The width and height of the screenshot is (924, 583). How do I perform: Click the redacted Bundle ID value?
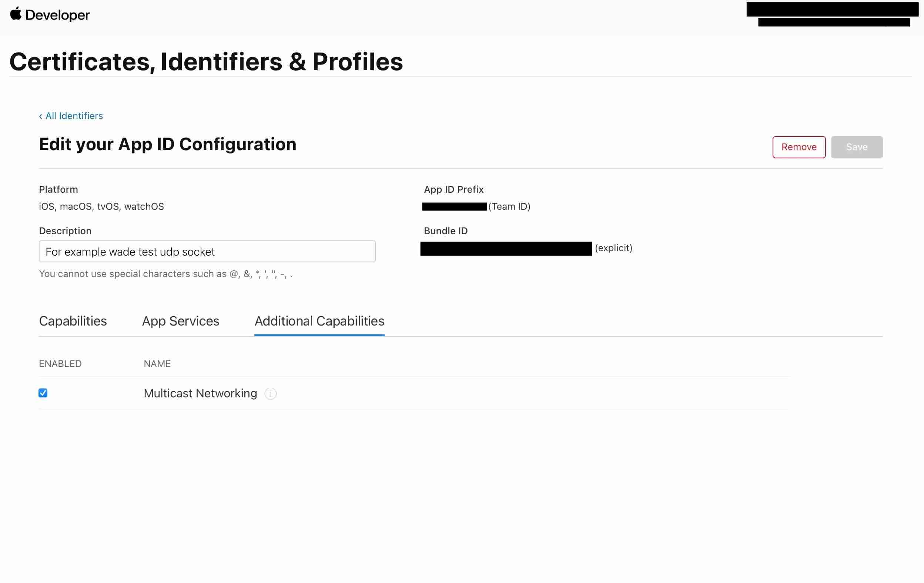506,249
